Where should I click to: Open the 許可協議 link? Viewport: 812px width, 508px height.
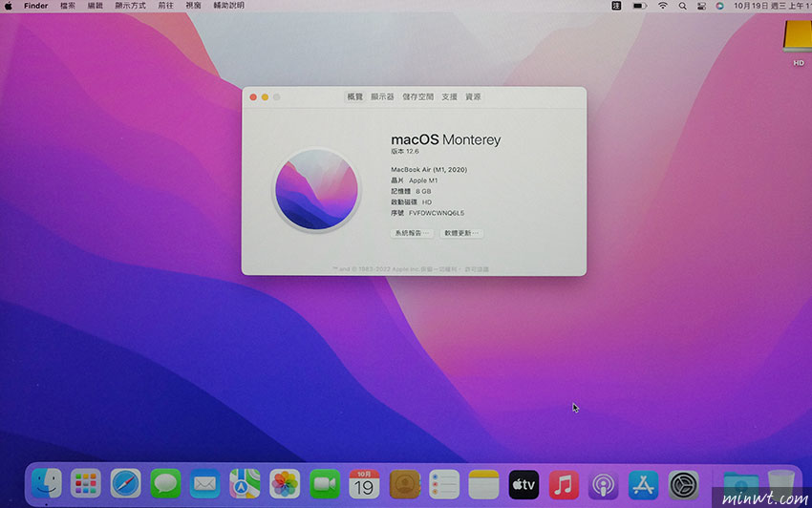coord(477,269)
